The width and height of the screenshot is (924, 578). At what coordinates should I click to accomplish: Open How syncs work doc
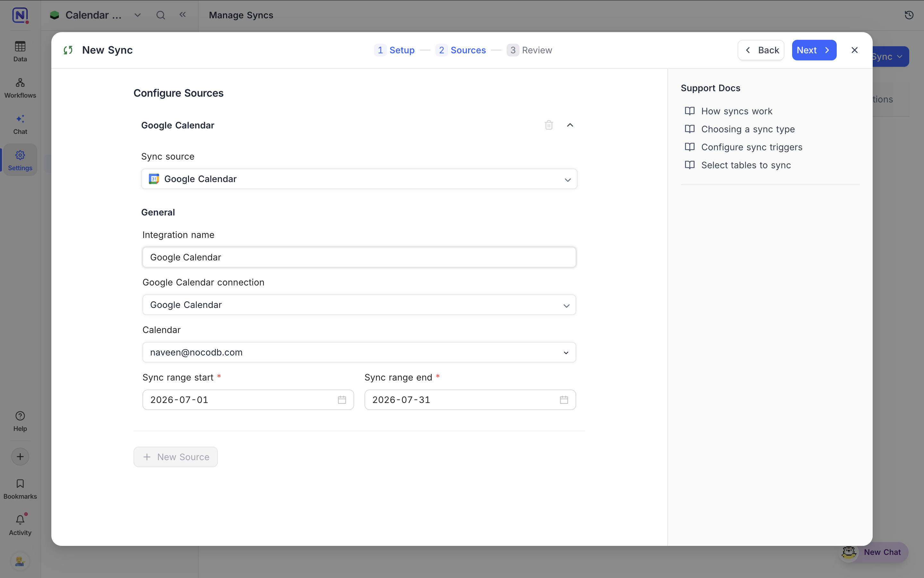click(x=729, y=111)
